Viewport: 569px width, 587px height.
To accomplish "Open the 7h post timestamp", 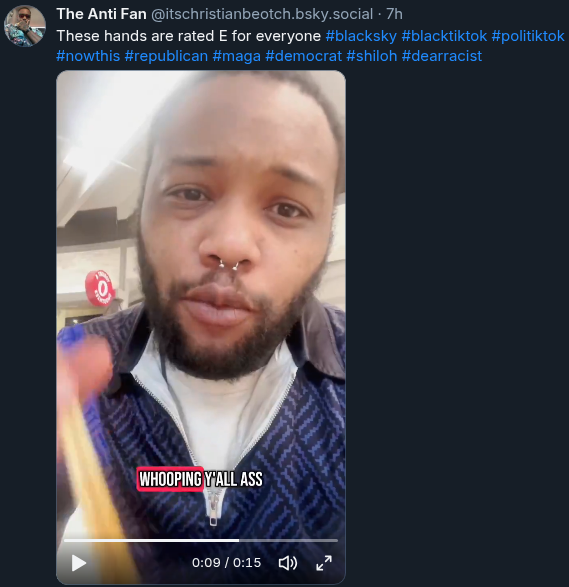I will coord(394,14).
